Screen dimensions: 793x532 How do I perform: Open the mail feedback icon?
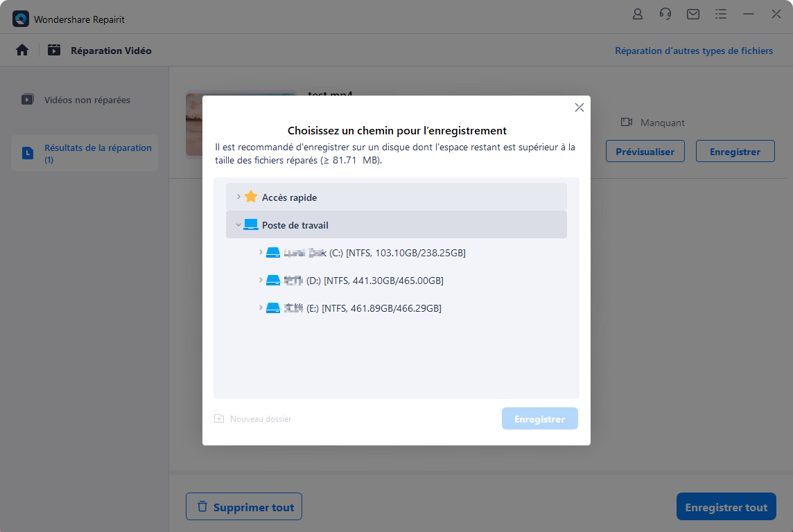(x=693, y=14)
